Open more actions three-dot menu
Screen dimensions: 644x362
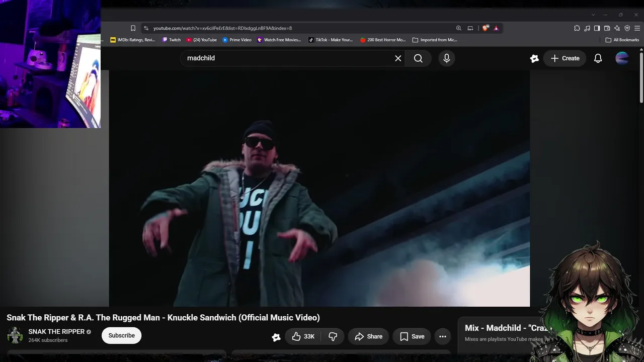coord(443,336)
